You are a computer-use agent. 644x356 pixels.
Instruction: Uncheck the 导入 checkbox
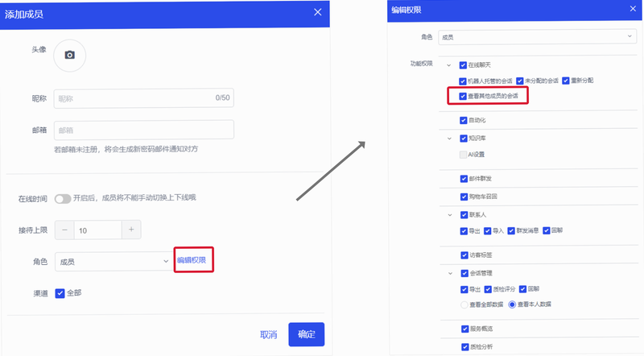pyautogui.click(x=488, y=231)
